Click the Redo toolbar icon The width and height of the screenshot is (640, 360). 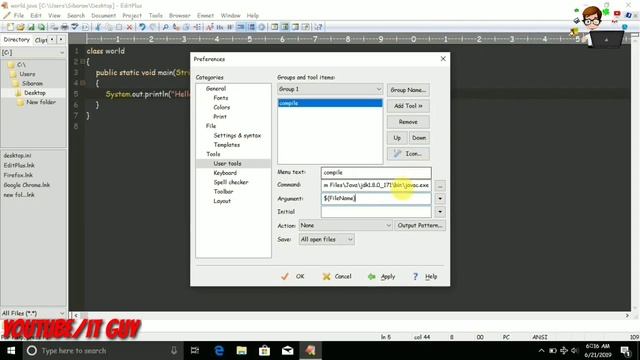(x=152, y=27)
